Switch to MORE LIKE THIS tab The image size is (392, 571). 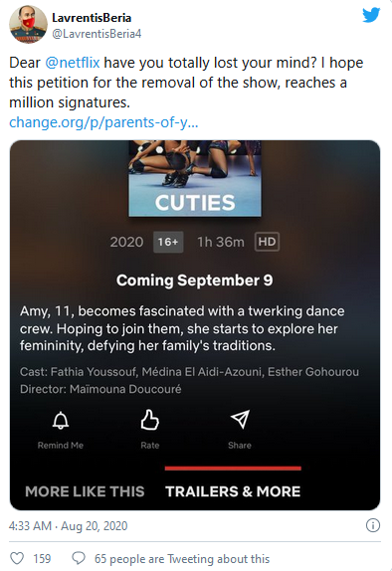click(85, 491)
